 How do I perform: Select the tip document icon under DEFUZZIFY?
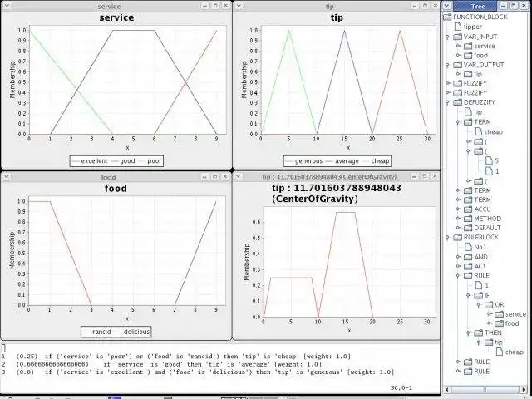coord(468,111)
